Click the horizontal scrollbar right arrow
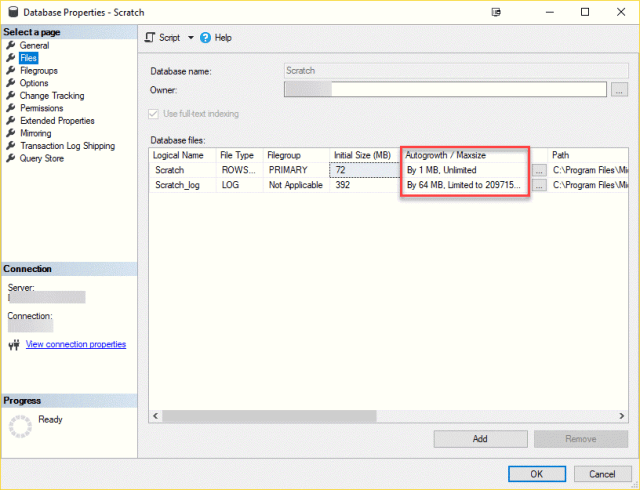The width and height of the screenshot is (640, 490). tap(622, 416)
